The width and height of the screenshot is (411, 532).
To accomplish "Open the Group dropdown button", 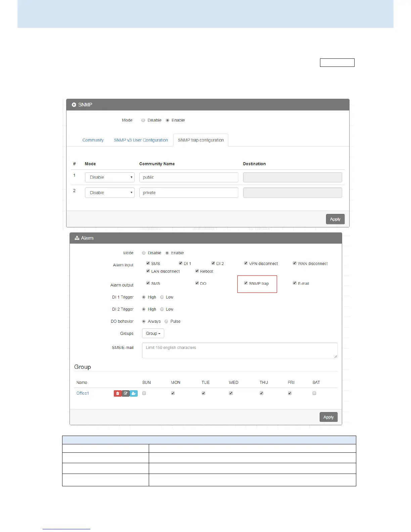I will tap(153, 334).
